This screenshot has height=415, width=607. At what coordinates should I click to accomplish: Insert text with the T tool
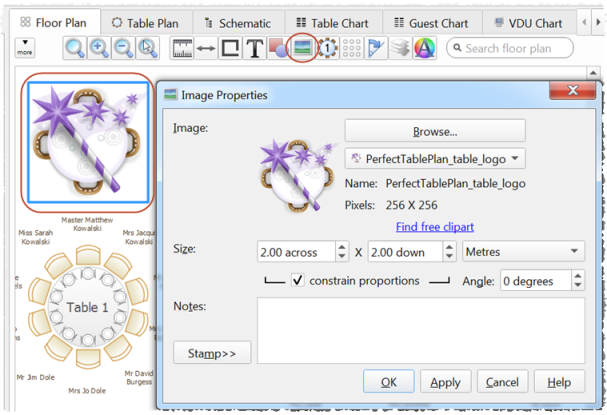[255, 48]
